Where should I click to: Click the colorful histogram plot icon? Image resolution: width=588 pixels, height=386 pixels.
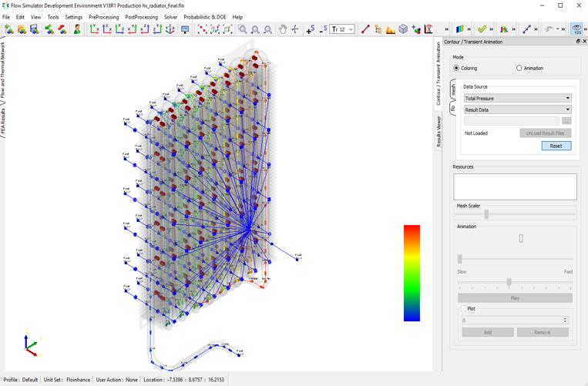504,29
